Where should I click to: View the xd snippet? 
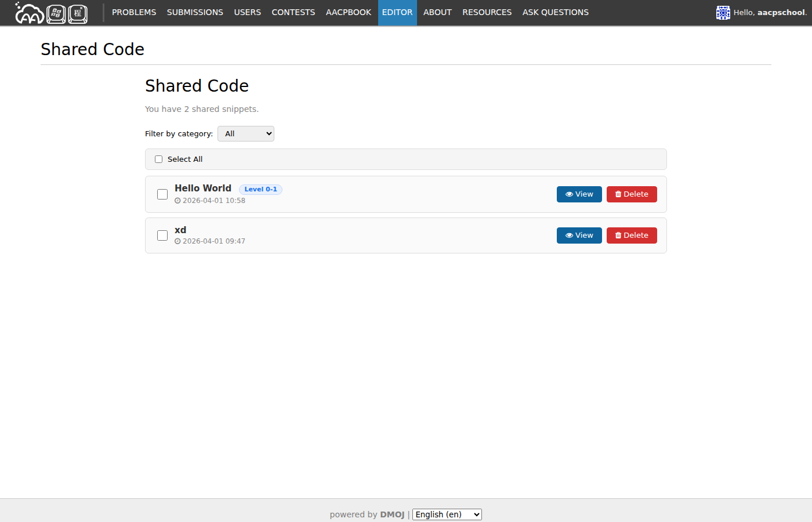click(579, 235)
